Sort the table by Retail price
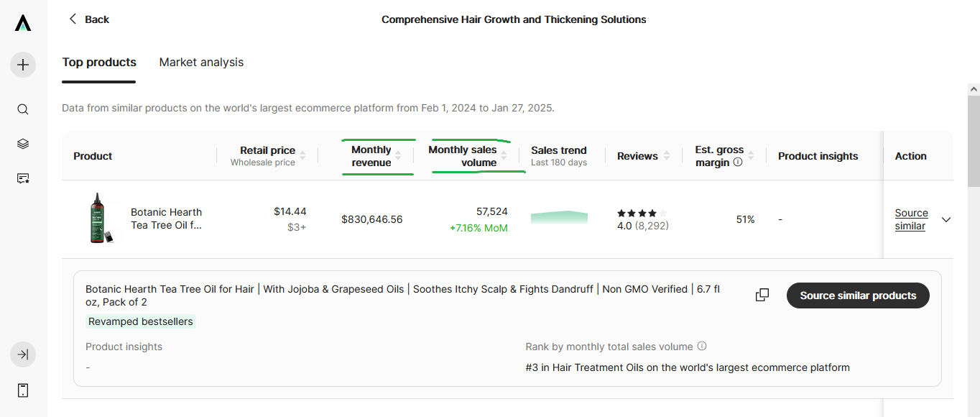 302,156
